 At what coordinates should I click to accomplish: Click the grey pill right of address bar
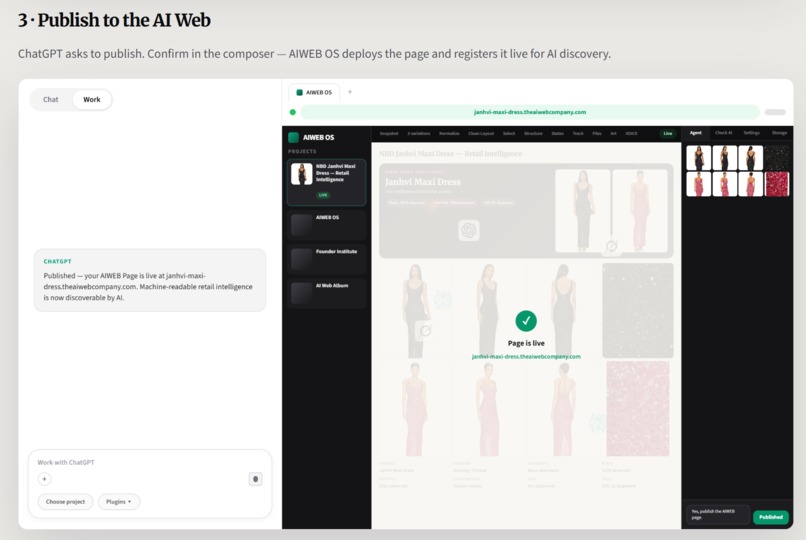tap(775, 112)
